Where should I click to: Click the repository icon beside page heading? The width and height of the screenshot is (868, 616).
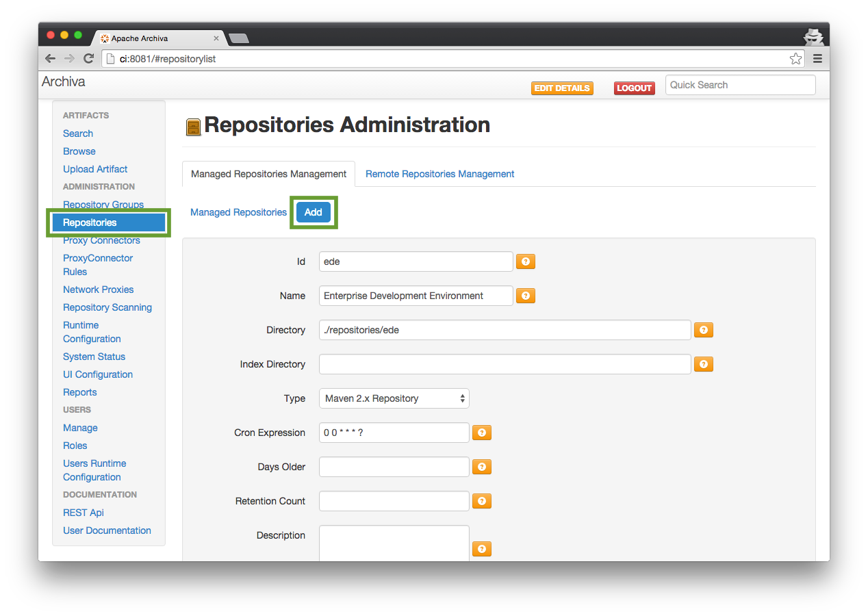coord(194,127)
